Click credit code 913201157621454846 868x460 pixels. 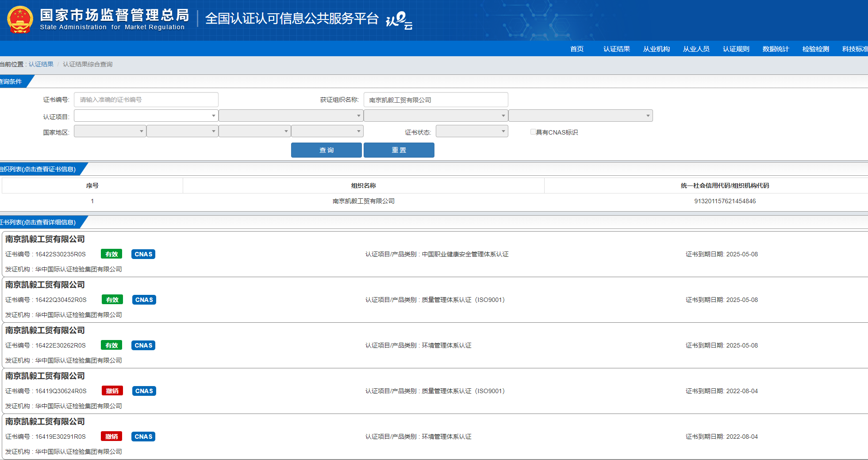(725, 201)
